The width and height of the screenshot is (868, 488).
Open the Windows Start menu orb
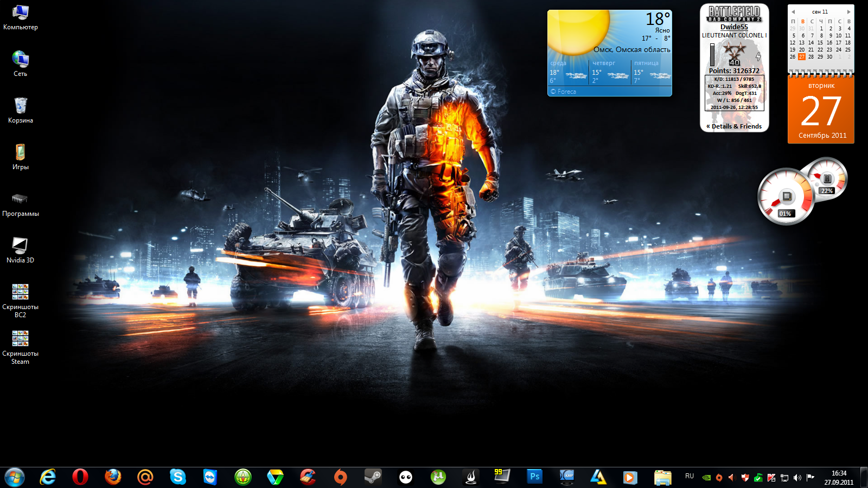pos(15,477)
